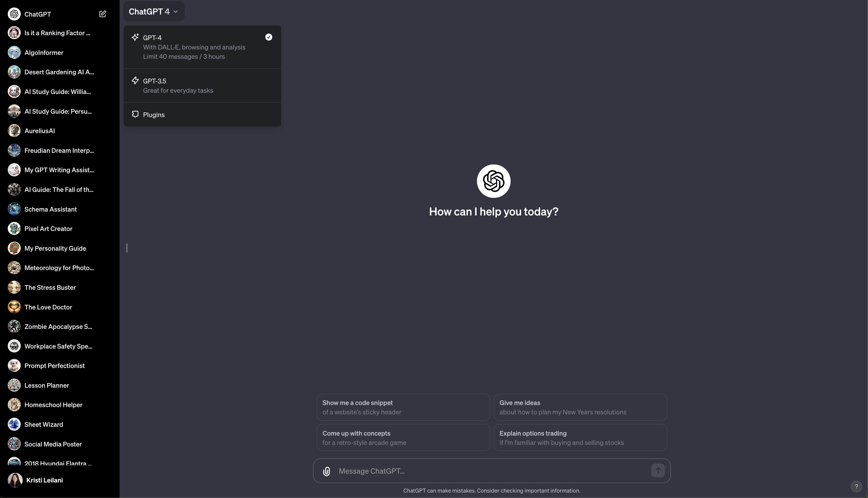This screenshot has width=868, height=498.
Task: Click the attachment paperclip icon
Action: pos(326,471)
